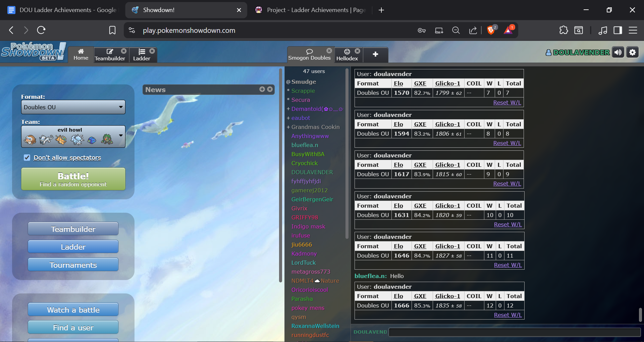Image resolution: width=644 pixels, height=342 pixels.
Task: Open user RoxannaWellstein in the user list
Action: [x=315, y=326]
